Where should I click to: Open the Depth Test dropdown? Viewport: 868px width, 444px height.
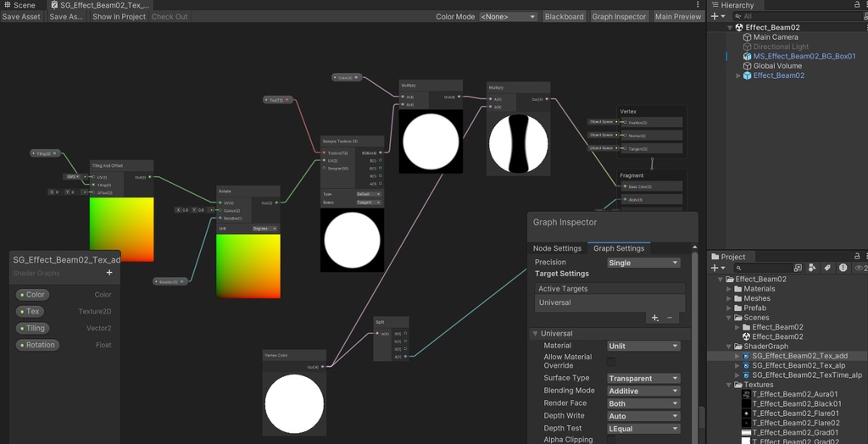643,429
